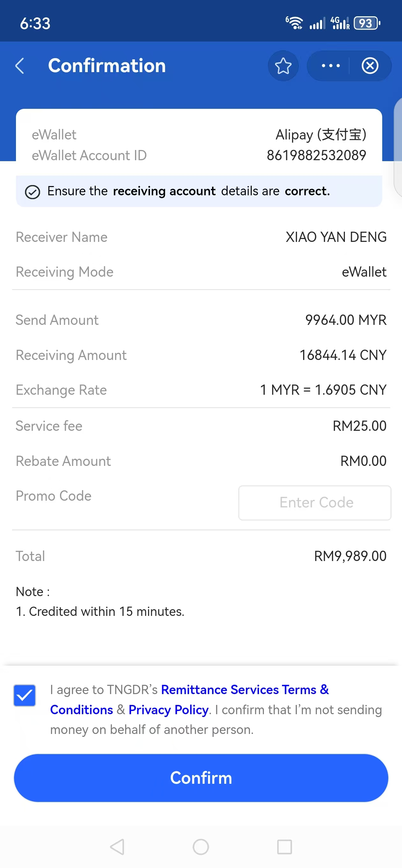Tap the exchange rate value

(323, 390)
